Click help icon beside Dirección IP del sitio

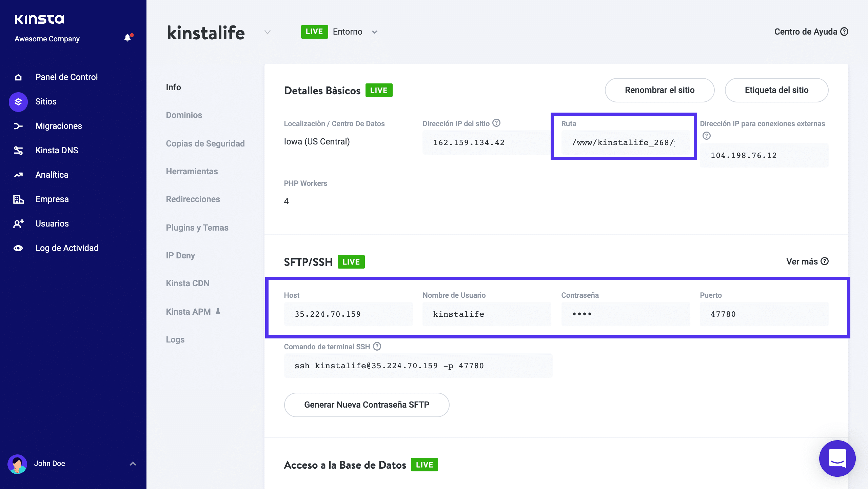(x=496, y=123)
